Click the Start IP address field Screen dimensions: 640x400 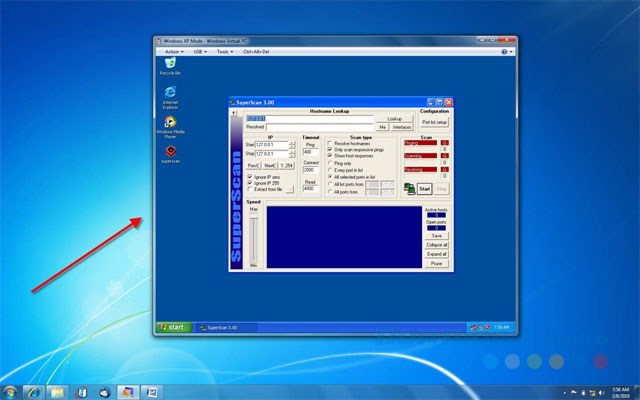point(272,145)
